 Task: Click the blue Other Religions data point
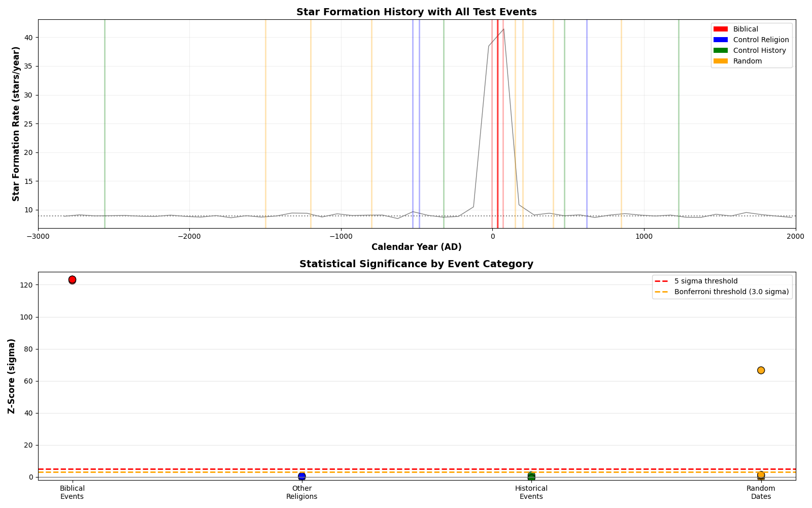click(x=302, y=476)
